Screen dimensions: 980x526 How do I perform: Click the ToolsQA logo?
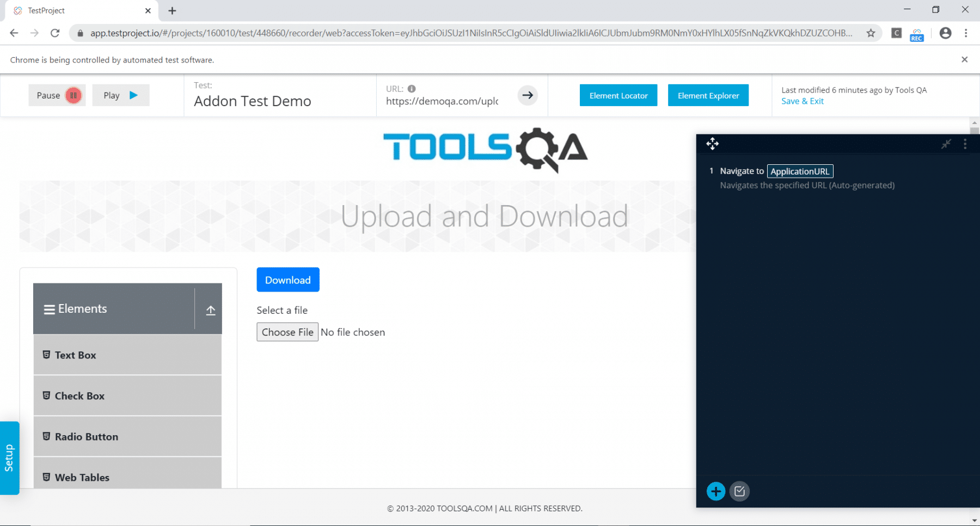(x=485, y=150)
